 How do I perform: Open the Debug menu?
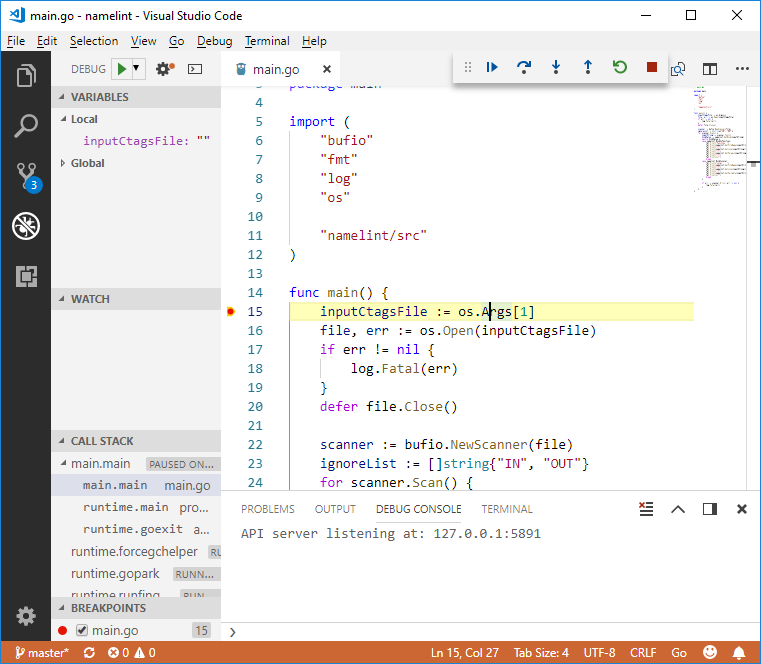pos(215,41)
